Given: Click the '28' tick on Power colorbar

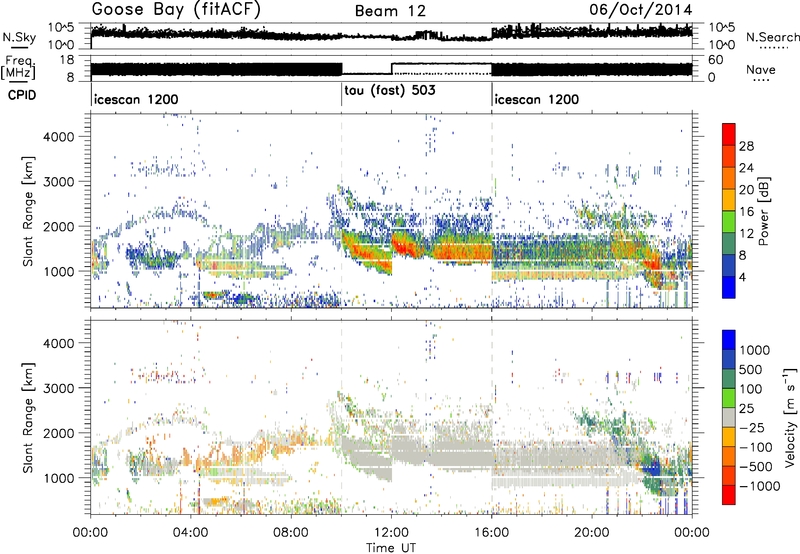Looking at the screenshot, I should point(746,146).
